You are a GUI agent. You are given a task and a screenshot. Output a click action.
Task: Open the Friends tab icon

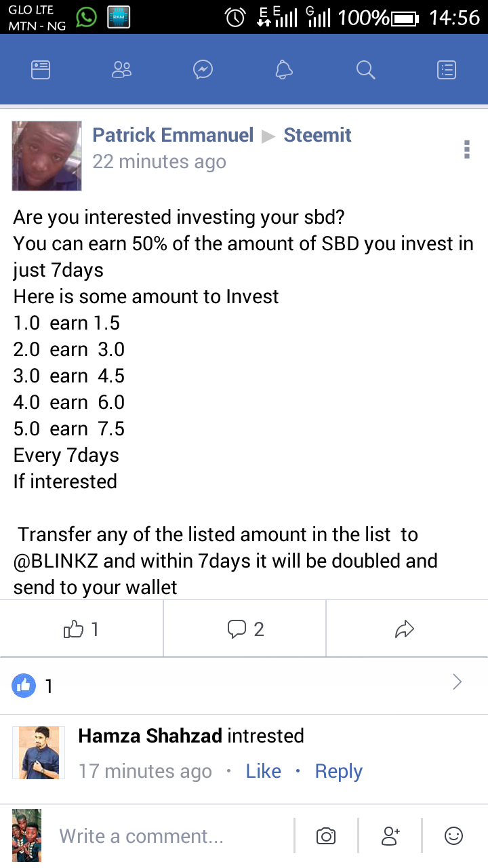122,69
